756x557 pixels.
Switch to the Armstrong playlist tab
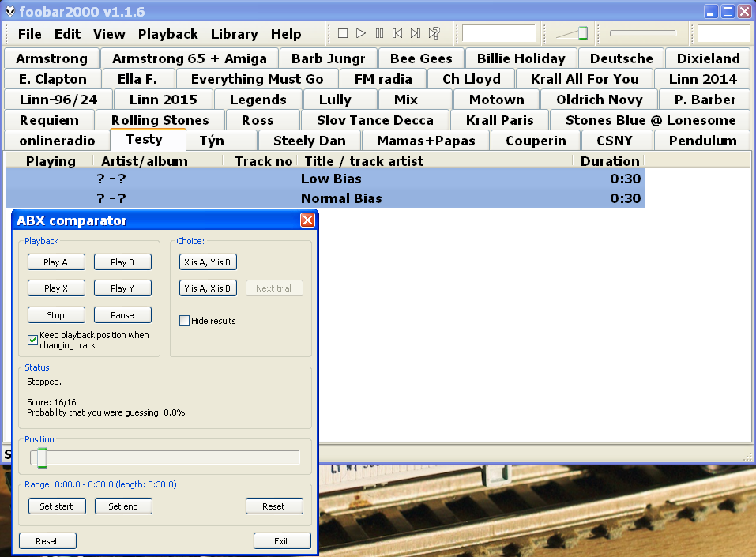coord(51,58)
